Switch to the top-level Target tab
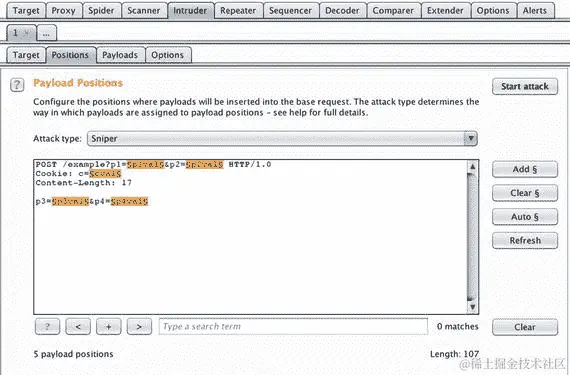Image resolution: width=570 pixels, height=375 pixels. point(26,11)
